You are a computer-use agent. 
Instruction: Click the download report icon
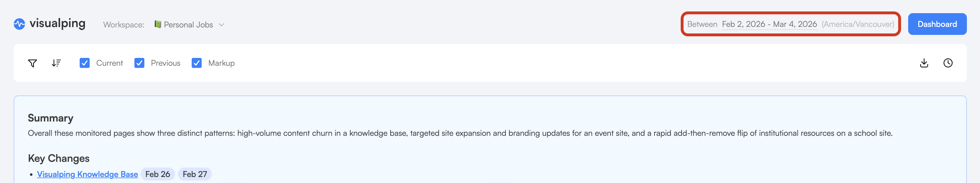click(924, 63)
